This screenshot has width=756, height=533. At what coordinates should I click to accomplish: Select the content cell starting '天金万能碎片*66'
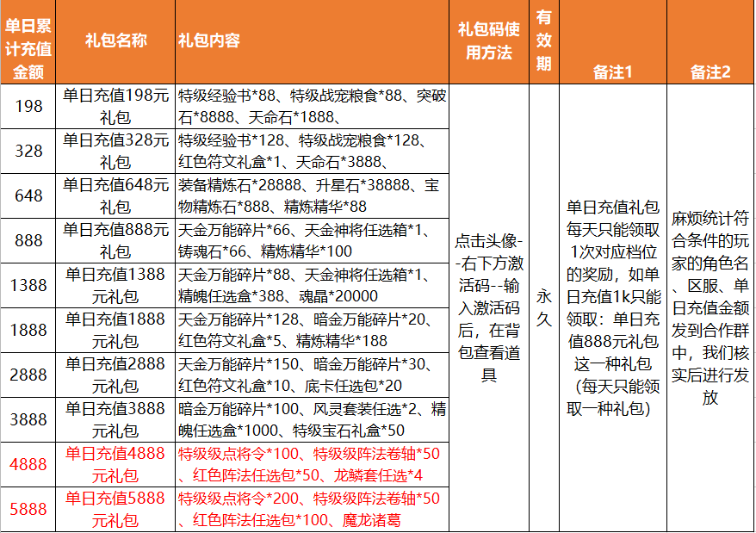[x=313, y=241]
